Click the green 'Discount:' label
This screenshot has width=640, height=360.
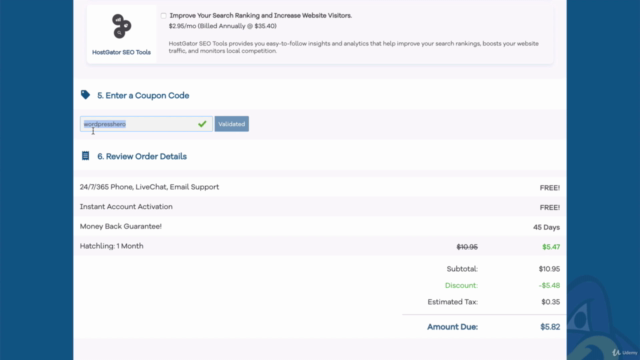[461, 285]
